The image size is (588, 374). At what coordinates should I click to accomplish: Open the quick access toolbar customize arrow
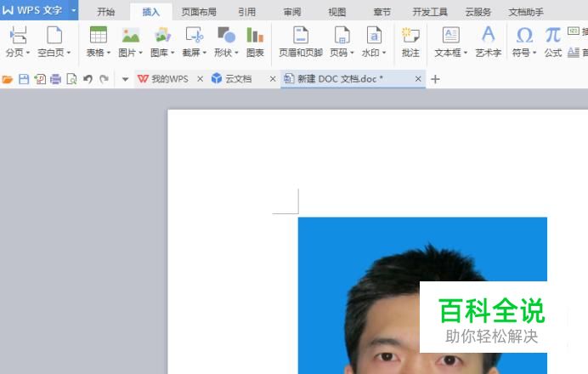pos(125,79)
